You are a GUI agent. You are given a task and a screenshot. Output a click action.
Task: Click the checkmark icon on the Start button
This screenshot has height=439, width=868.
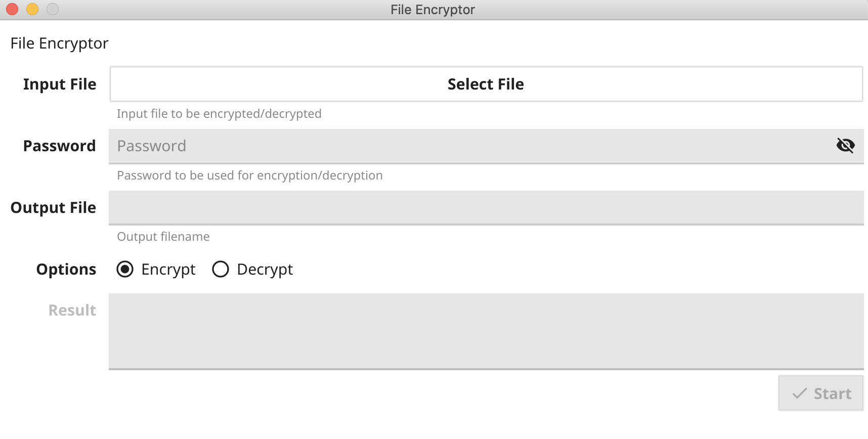(801, 393)
